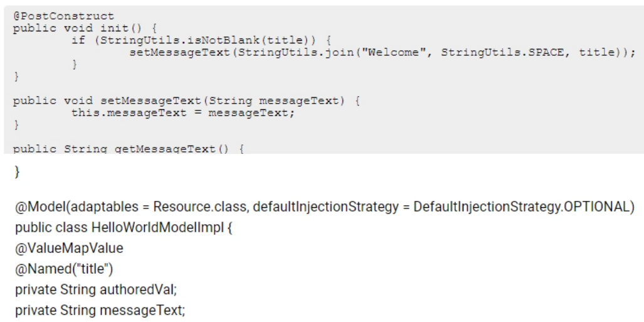This screenshot has width=644, height=322.
Task: Click the @PostConstruct annotation text
Action: click(x=64, y=16)
